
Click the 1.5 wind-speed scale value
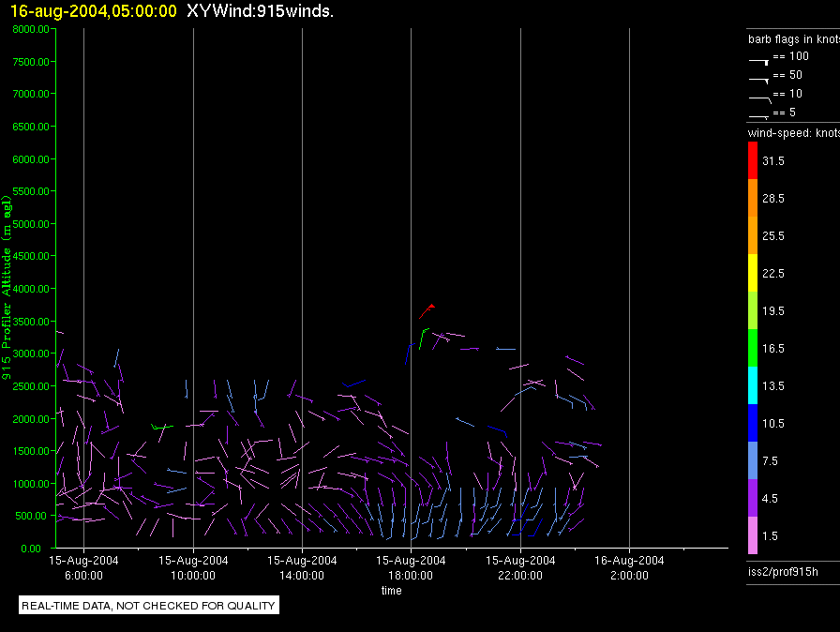770,535
